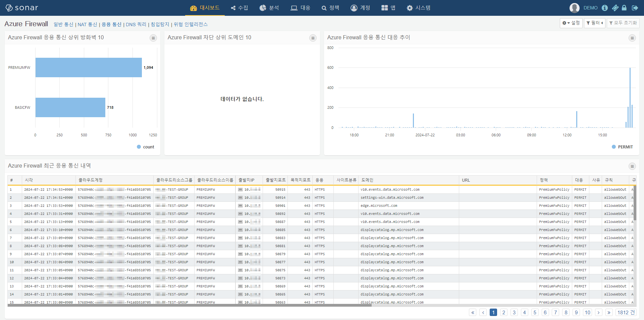Open the NAT 통신 link

[x=87, y=25]
